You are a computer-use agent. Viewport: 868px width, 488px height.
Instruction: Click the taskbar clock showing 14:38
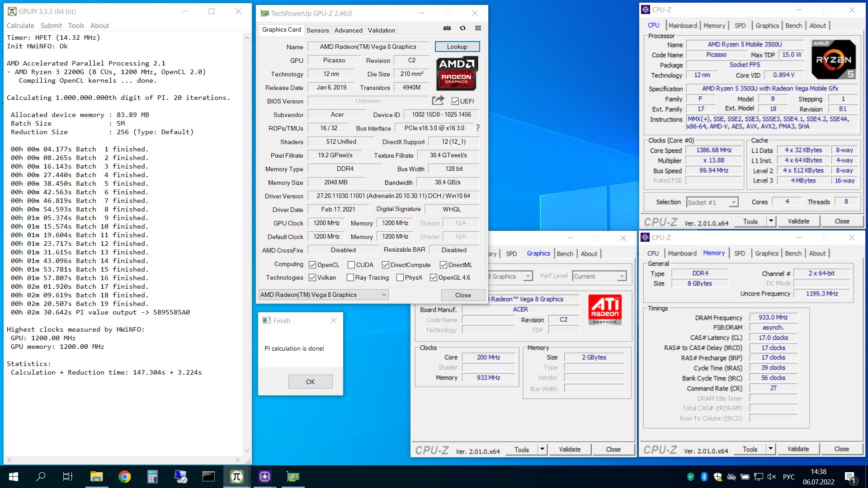(818, 477)
